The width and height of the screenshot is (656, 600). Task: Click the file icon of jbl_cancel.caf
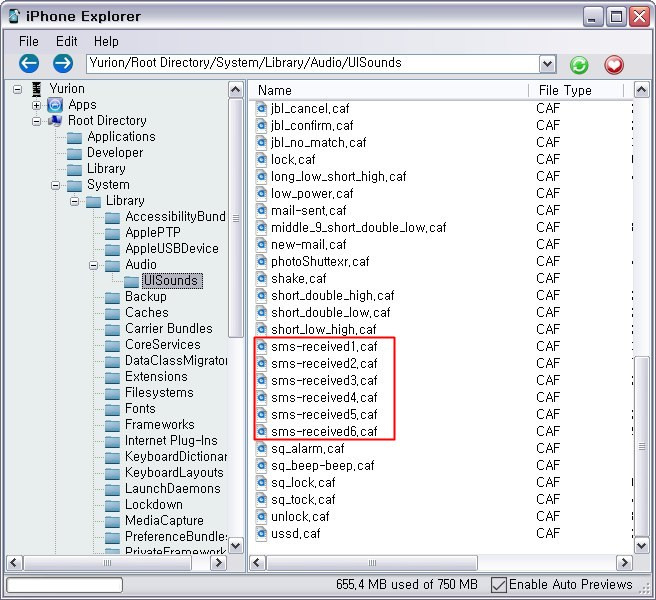click(261, 109)
